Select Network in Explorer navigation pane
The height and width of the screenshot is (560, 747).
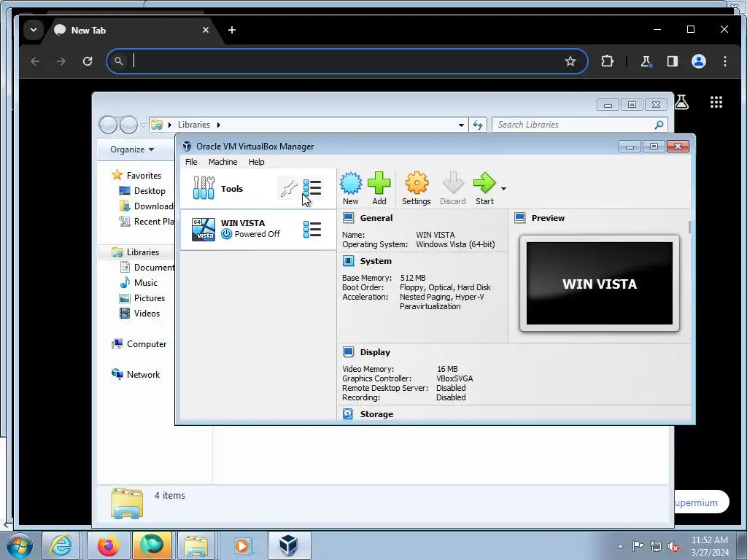pos(143,375)
